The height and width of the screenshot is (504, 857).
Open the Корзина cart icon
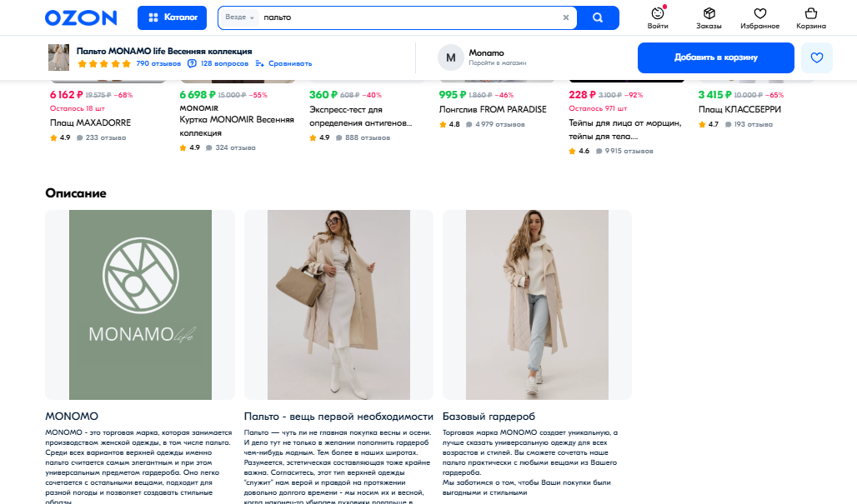point(810,17)
